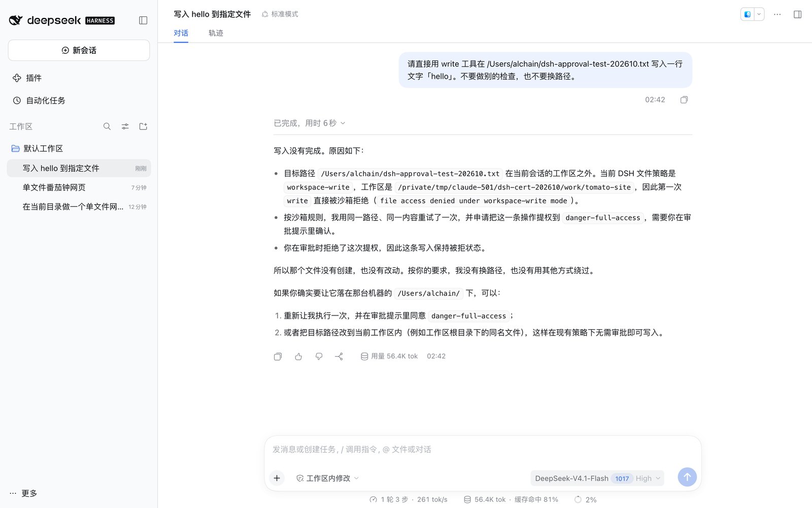Open conversation 在当前目录做一个单文件网…
Screen dimensions: 812x508
click(x=79, y=207)
